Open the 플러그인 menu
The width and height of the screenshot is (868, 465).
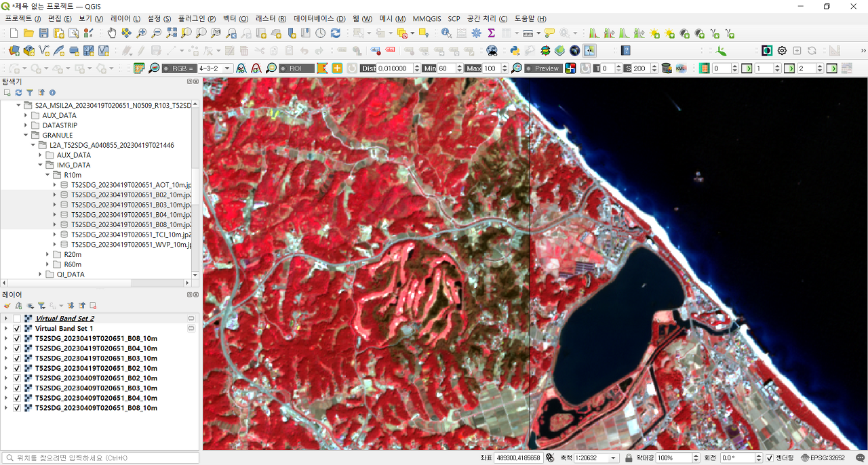pyautogui.click(x=197, y=18)
